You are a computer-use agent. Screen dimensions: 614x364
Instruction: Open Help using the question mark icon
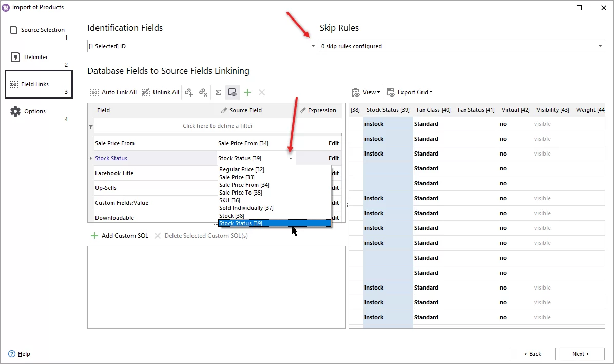click(11, 354)
